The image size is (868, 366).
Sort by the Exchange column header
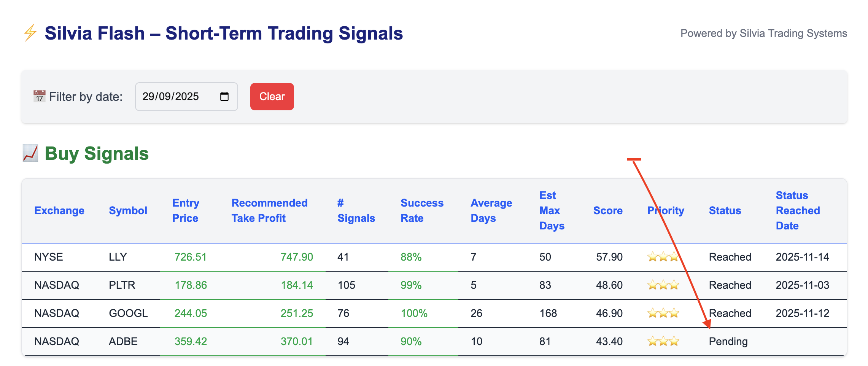(x=59, y=211)
